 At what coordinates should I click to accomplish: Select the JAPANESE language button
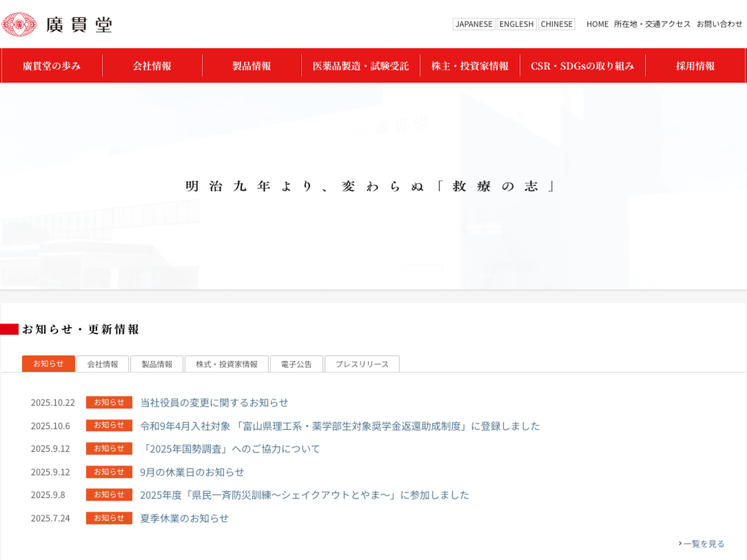[474, 24]
